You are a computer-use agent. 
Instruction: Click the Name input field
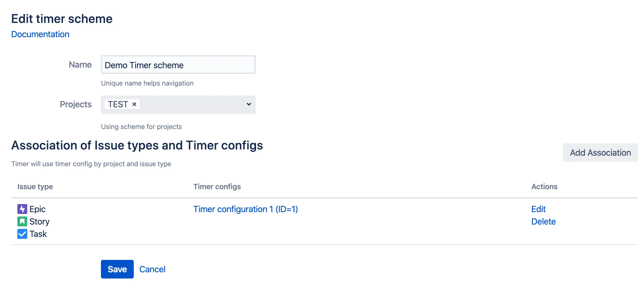pos(178,65)
